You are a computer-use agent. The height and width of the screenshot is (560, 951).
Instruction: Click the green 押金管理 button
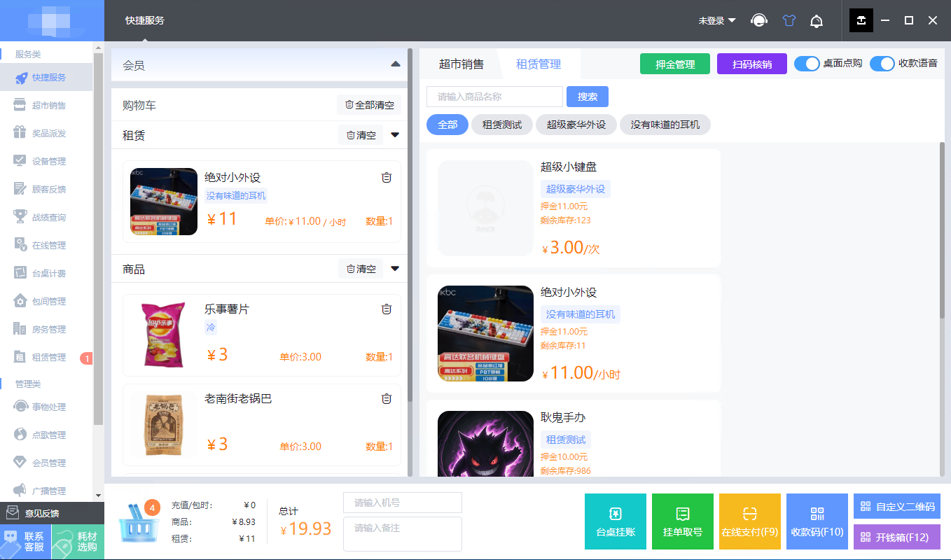click(675, 64)
